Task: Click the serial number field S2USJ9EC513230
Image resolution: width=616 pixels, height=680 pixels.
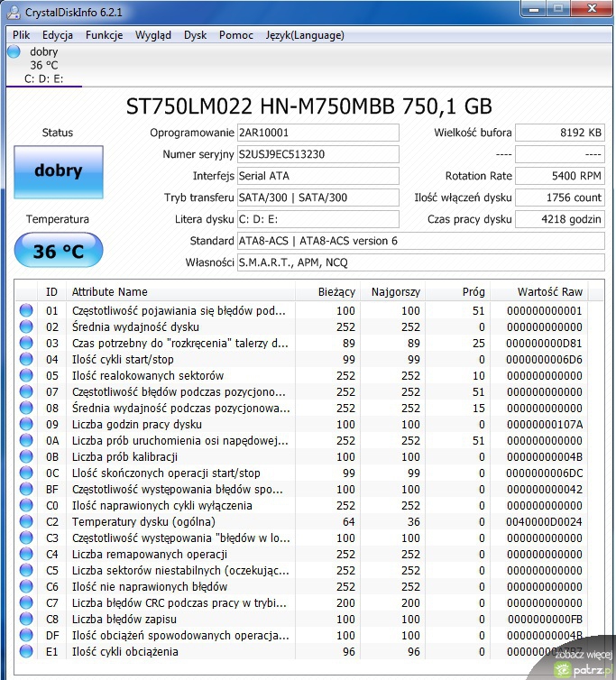Action: 317,154
